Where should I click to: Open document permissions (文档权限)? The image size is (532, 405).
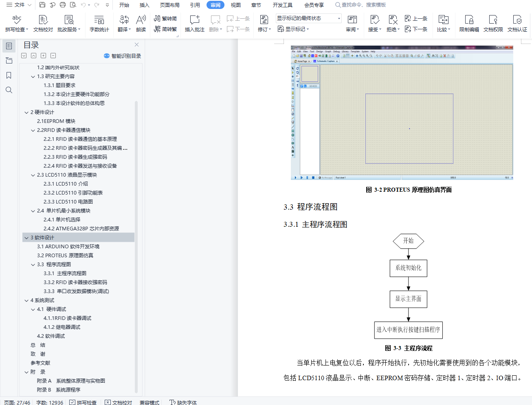(493, 23)
